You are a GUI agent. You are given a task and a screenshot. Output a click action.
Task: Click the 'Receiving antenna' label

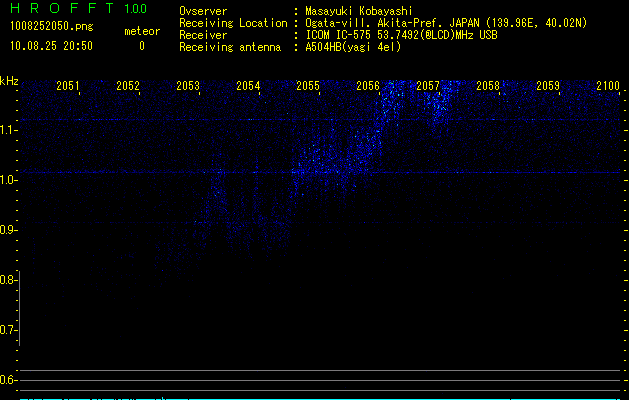click(x=230, y=47)
